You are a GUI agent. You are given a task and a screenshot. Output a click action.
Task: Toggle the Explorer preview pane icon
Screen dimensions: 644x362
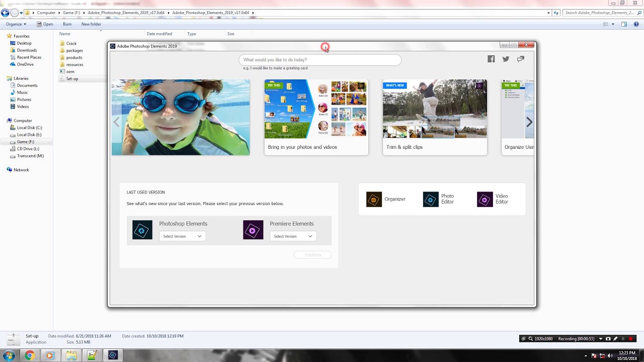tap(624, 24)
